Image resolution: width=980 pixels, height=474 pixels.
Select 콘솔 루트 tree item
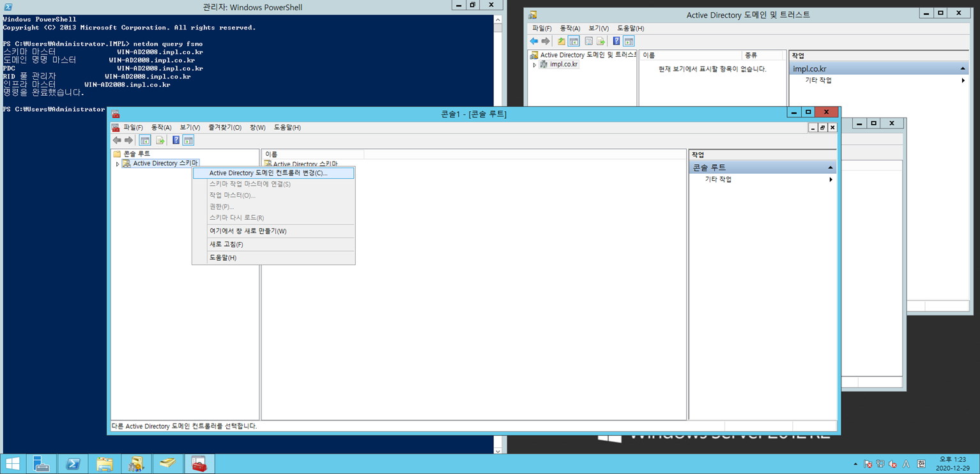coord(137,154)
